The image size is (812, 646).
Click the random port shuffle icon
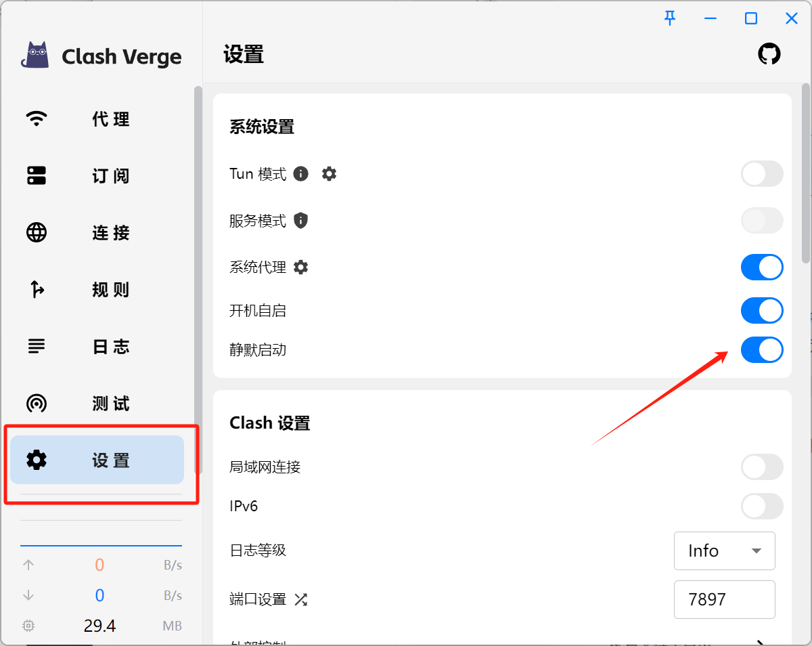[x=301, y=599]
